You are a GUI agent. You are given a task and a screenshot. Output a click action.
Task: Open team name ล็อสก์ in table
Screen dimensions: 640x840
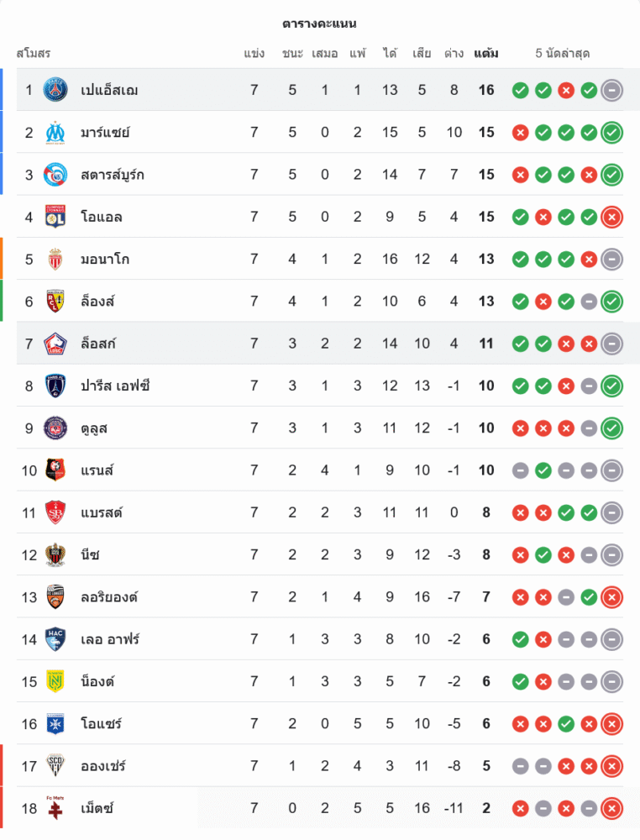tap(98, 344)
